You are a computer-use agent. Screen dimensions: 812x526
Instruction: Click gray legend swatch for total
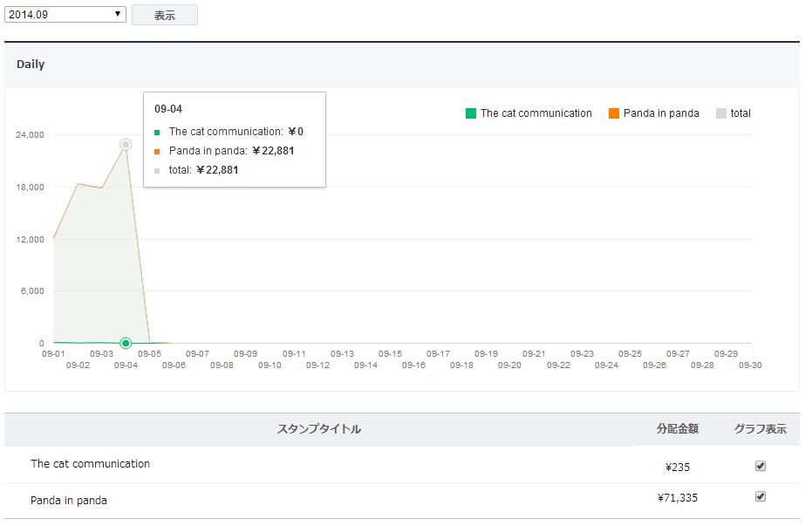(x=720, y=113)
